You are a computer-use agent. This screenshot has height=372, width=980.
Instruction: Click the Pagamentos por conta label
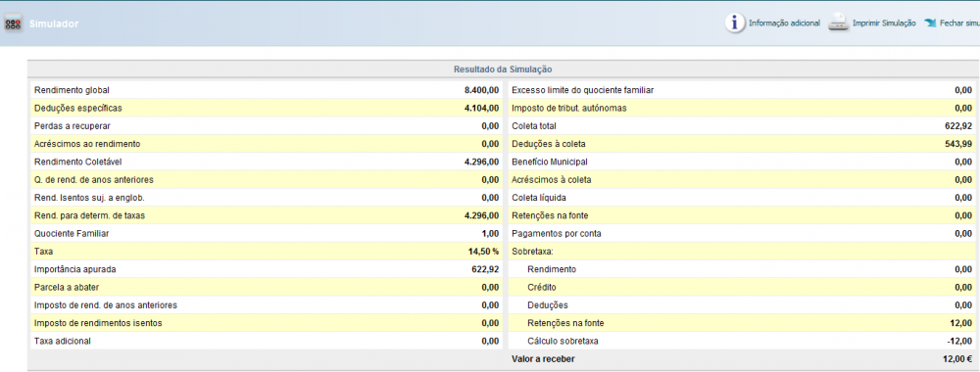(x=557, y=233)
